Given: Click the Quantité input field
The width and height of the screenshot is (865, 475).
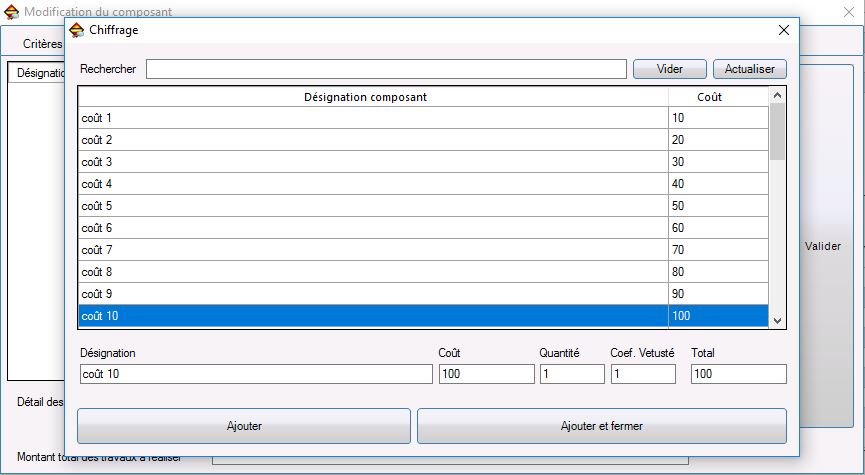Looking at the screenshot, I should [x=572, y=374].
